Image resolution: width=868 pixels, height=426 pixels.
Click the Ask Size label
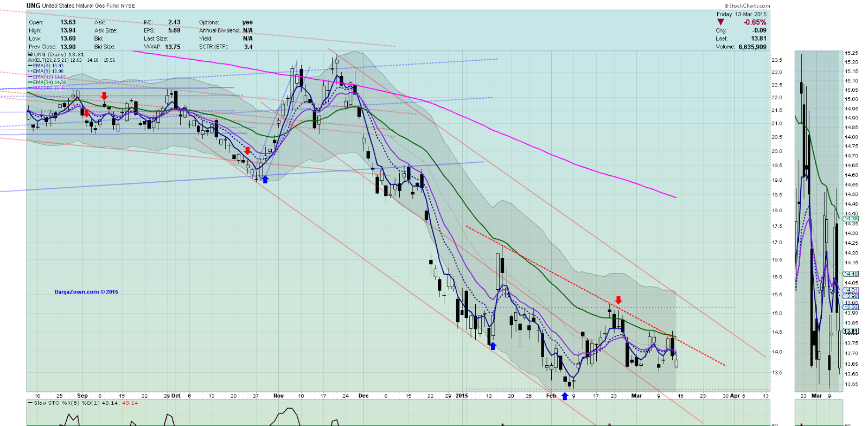click(106, 30)
